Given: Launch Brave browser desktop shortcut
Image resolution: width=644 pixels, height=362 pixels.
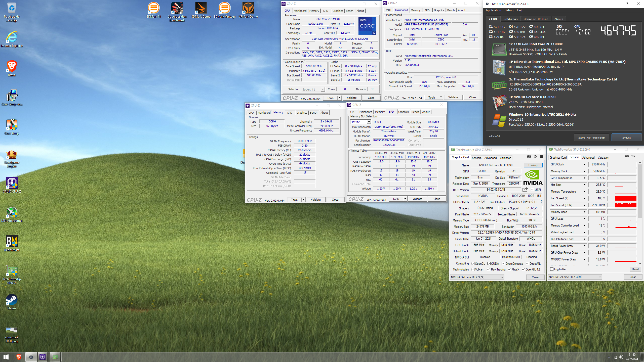Looking at the screenshot, I should point(12,68).
